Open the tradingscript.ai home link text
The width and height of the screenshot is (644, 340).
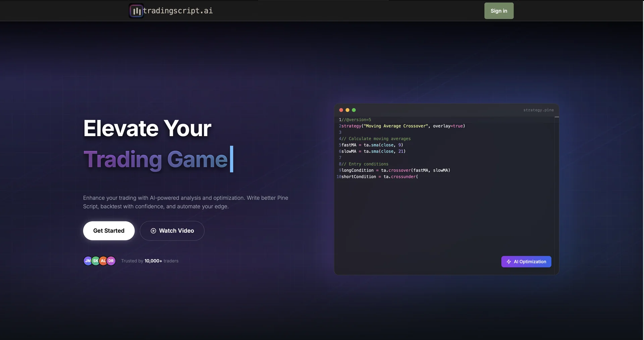[178, 11]
